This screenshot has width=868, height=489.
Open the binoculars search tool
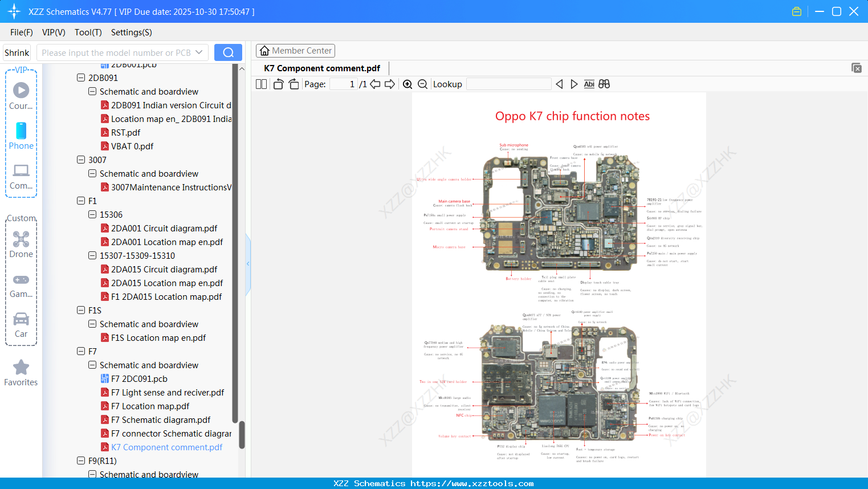tap(604, 84)
